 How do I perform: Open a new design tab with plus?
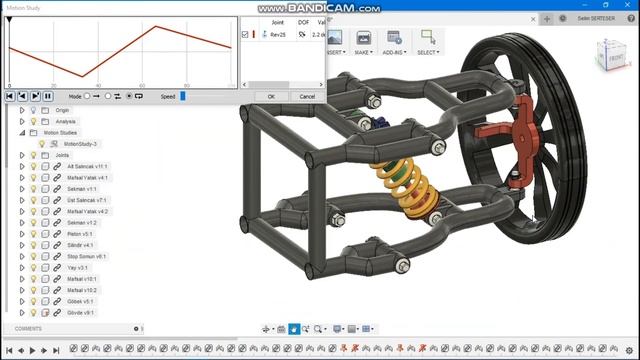[547, 19]
